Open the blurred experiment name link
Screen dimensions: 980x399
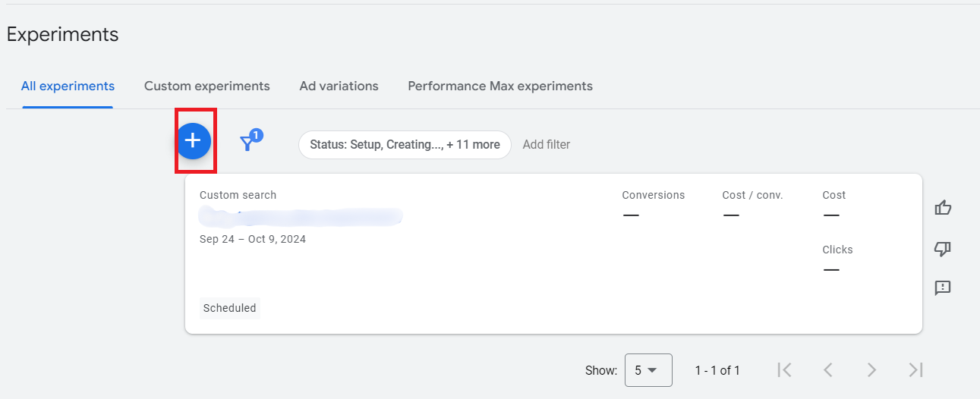pos(300,217)
